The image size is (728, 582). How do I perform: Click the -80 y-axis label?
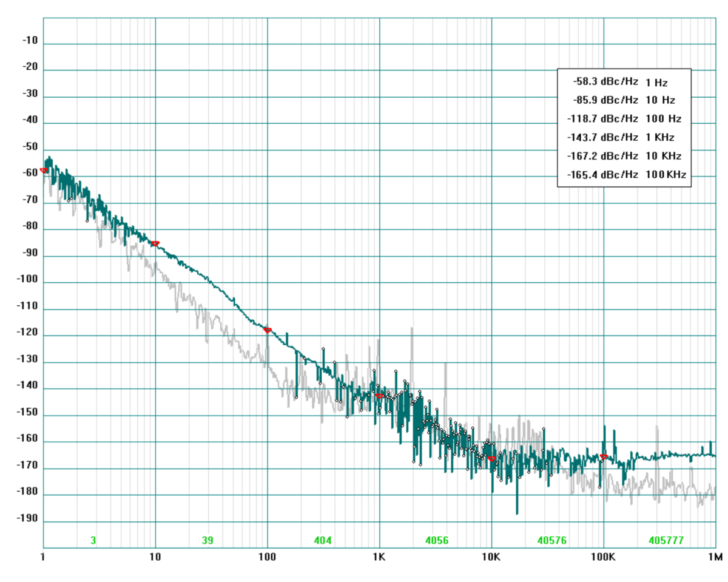tap(30, 227)
